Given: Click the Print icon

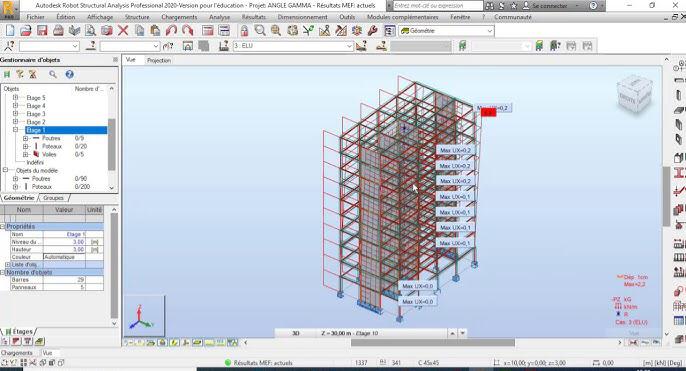Looking at the screenshot, I should (58, 30).
